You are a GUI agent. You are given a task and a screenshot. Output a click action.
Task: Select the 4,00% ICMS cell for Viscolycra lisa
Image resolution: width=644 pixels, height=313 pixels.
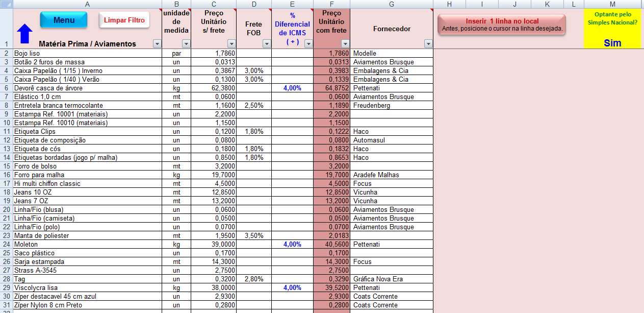coord(292,288)
